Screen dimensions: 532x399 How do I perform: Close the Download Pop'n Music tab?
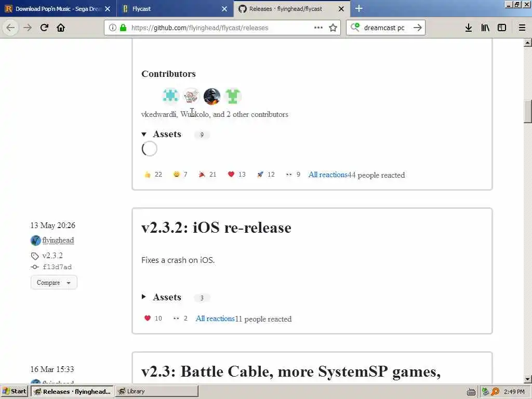click(x=108, y=9)
